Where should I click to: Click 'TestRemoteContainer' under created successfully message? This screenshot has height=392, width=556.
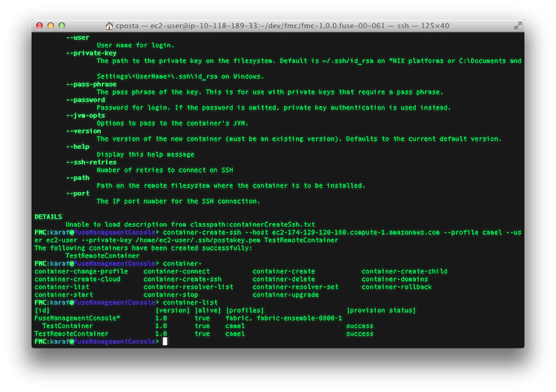tap(102, 256)
